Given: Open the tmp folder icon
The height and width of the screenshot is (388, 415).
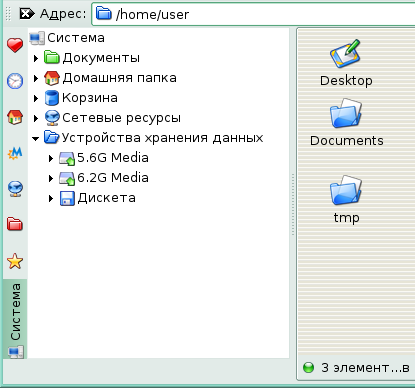Looking at the screenshot, I should click(346, 190).
